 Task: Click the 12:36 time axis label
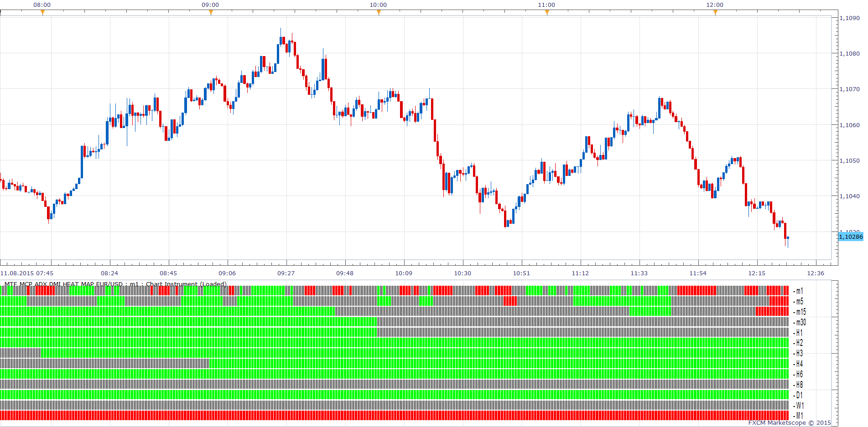tap(816, 273)
